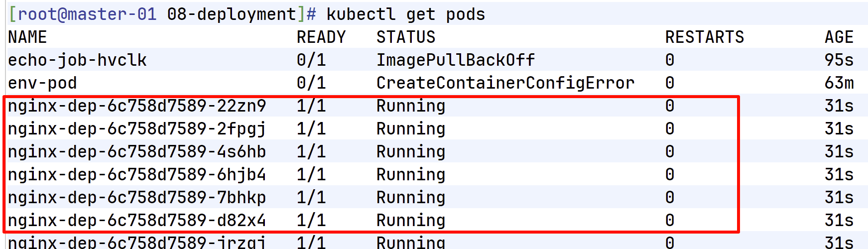Select pod nginx-dep-6c758d7589-4s6hb
This screenshot has width=868, height=249.
click(137, 151)
